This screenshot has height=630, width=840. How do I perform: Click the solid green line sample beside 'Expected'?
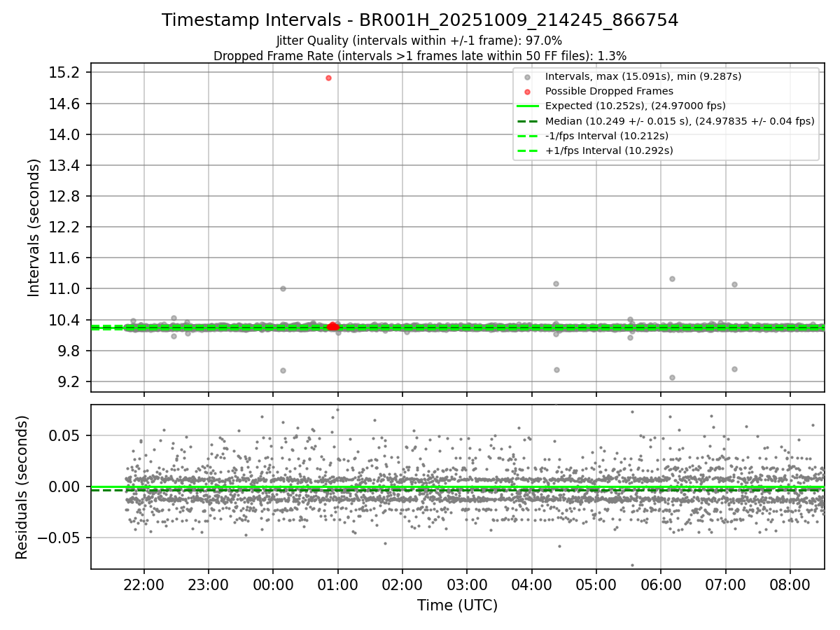click(x=527, y=106)
